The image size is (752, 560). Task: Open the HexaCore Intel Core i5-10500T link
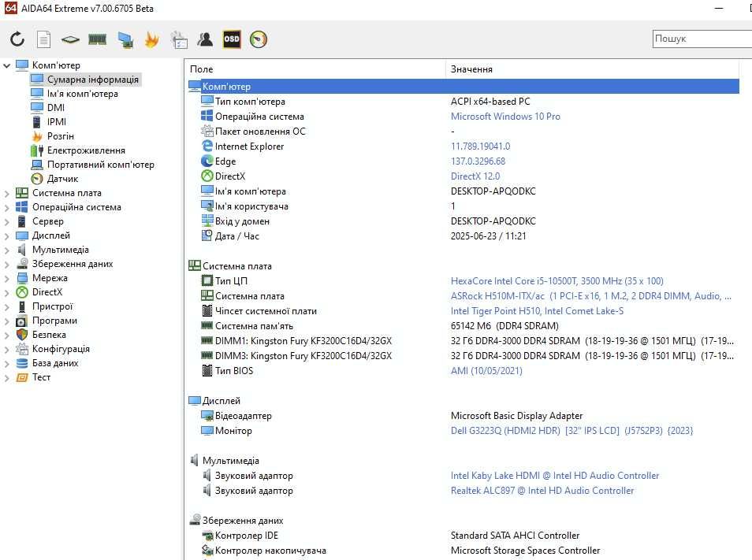point(557,280)
